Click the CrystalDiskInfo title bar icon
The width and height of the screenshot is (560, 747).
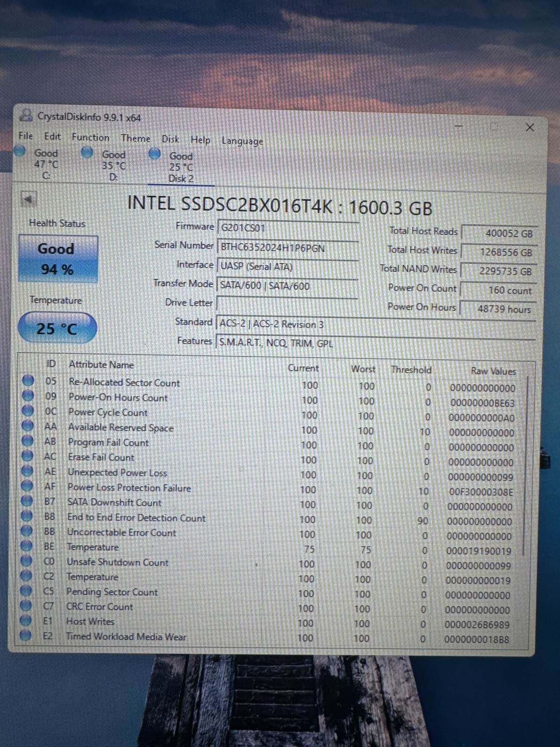[x=27, y=115]
